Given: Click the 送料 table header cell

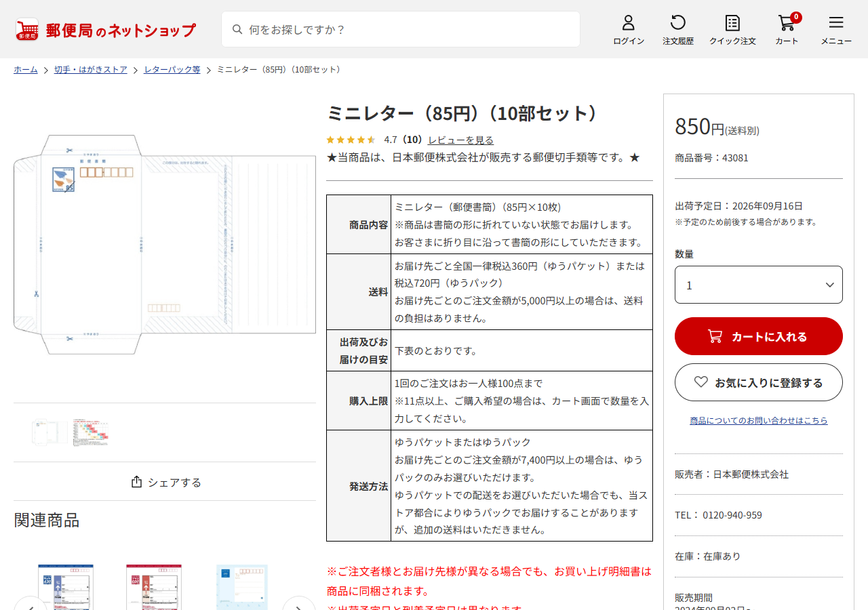Looking at the screenshot, I should point(359,291).
